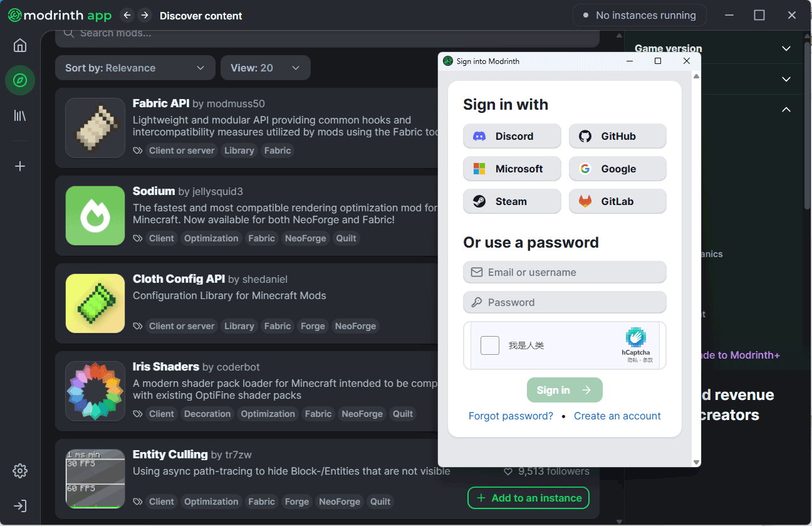Open the View 20 dropdown
Viewport: 812px width, 526px height.
(265, 68)
